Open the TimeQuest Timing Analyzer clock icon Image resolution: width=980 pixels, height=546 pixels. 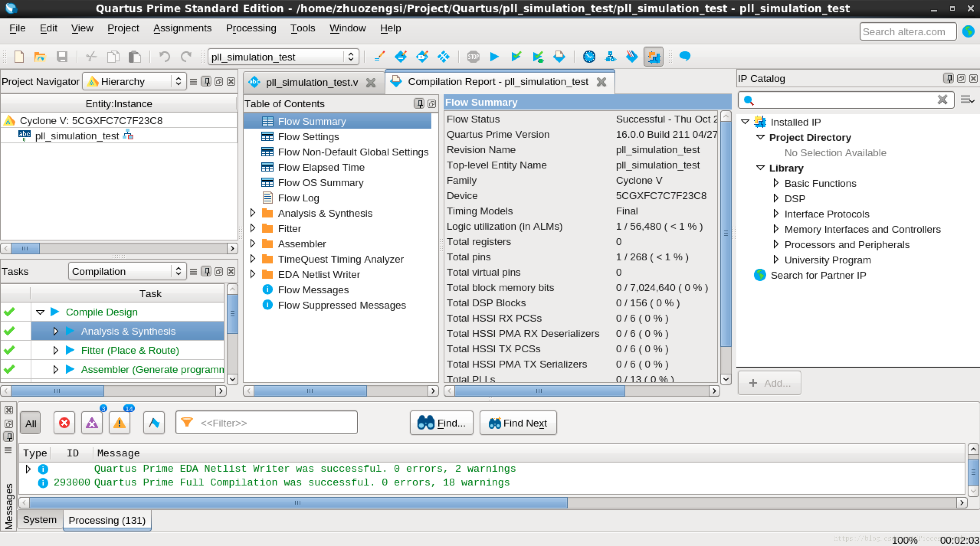[x=589, y=57]
